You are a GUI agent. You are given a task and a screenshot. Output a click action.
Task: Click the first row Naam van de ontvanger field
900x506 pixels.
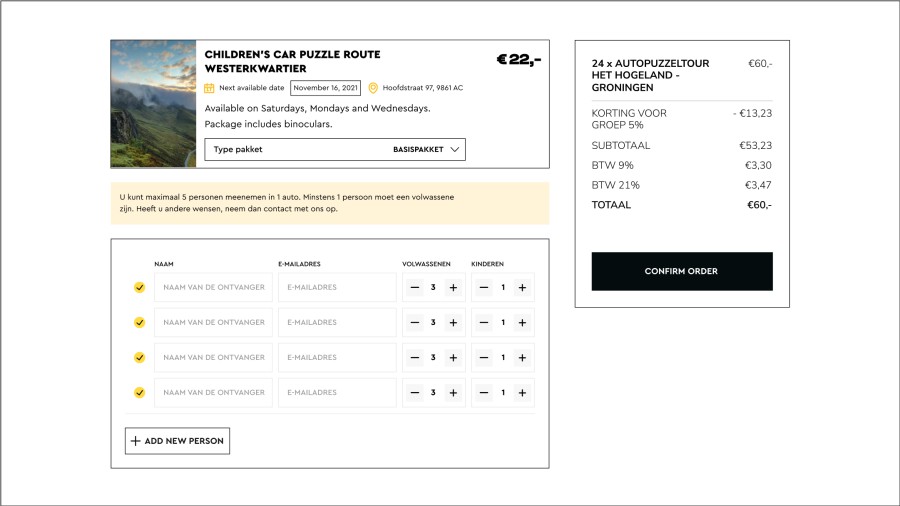point(213,288)
